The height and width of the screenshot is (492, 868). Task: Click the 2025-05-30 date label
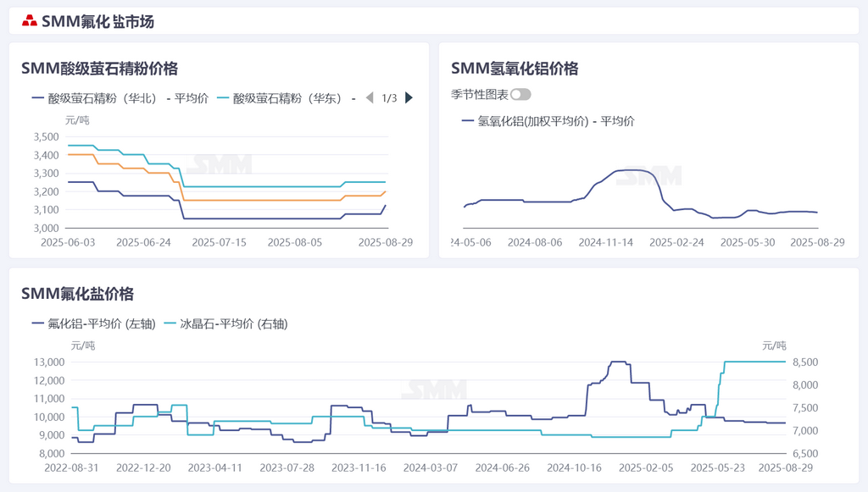point(748,242)
